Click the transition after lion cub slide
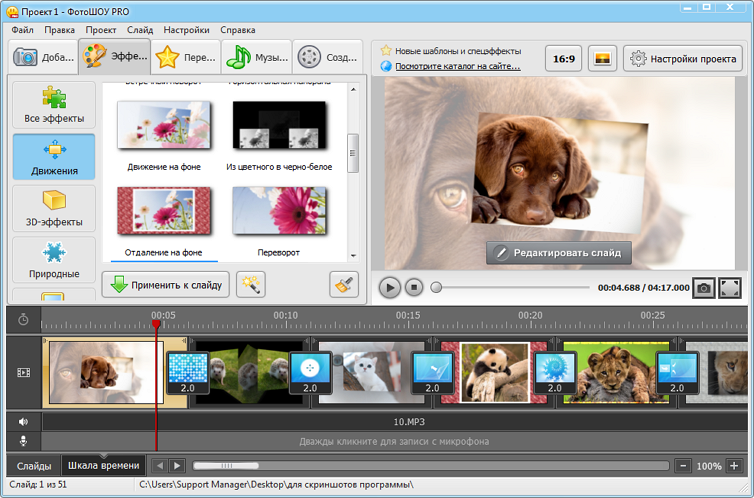The image size is (754, 498). [677, 373]
